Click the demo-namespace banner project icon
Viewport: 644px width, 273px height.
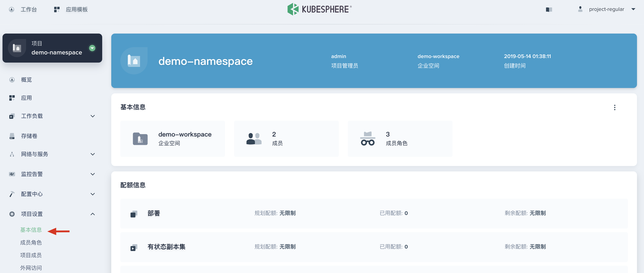(134, 61)
